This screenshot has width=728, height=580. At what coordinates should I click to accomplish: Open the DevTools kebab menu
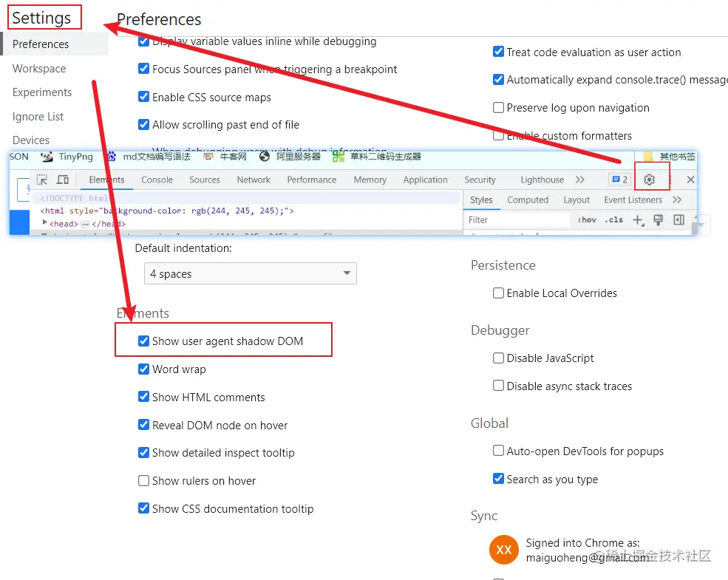click(670, 180)
